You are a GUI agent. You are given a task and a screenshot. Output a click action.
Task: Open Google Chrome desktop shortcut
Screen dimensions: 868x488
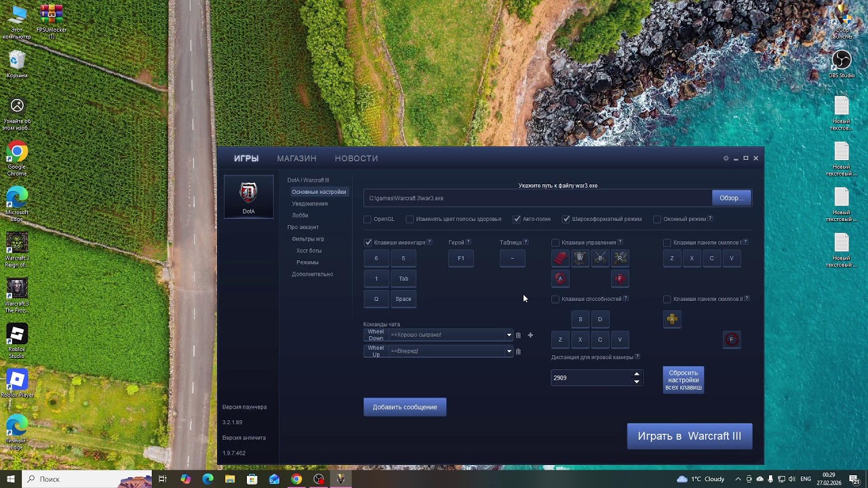(x=17, y=159)
